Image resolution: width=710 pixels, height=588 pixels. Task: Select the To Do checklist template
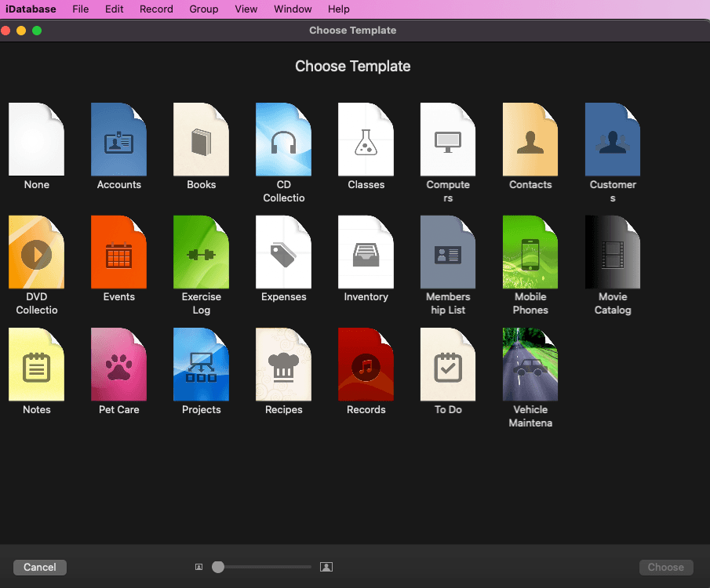click(x=448, y=365)
